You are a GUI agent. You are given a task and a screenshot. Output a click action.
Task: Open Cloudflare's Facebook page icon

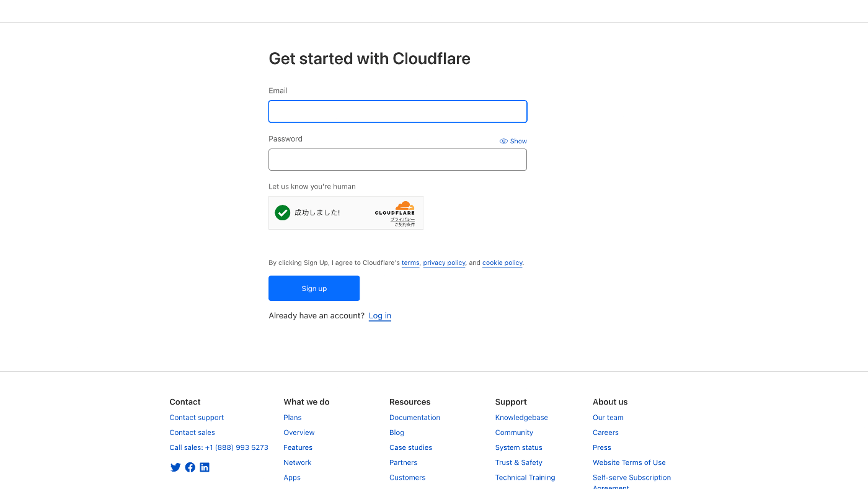tap(190, 467)
